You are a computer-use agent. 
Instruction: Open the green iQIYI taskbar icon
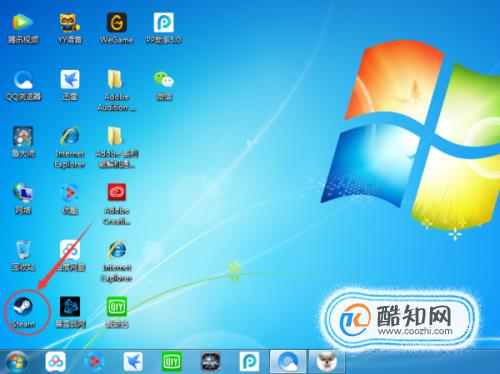pyautogui.click(x=172, y=362)
